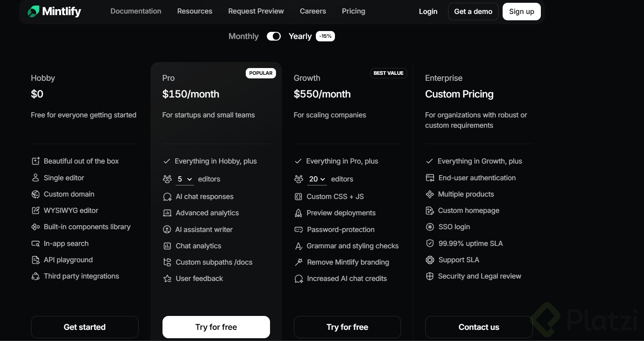
Task: Click the API playground icon
Action: click(x=35, y=260)
